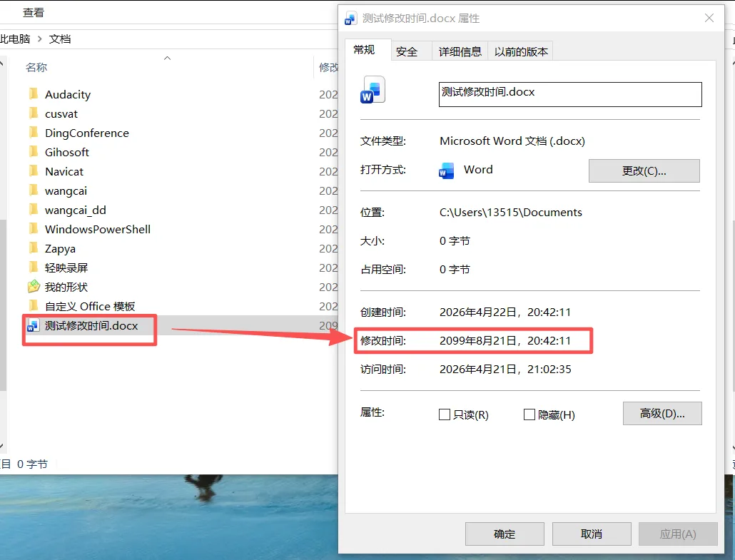Click the Audacity folder icon
This screenshot has width=735, height=560.
34,94
